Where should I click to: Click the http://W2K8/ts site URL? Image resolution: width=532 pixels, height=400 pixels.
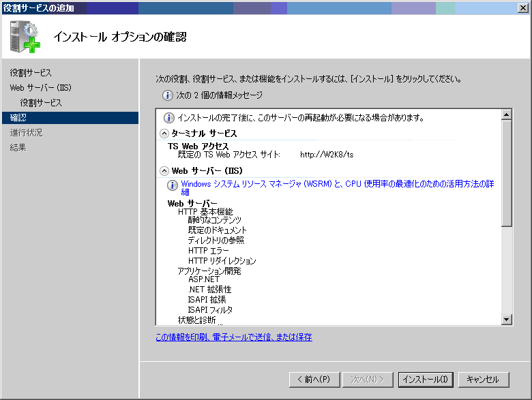coord(327,155)
